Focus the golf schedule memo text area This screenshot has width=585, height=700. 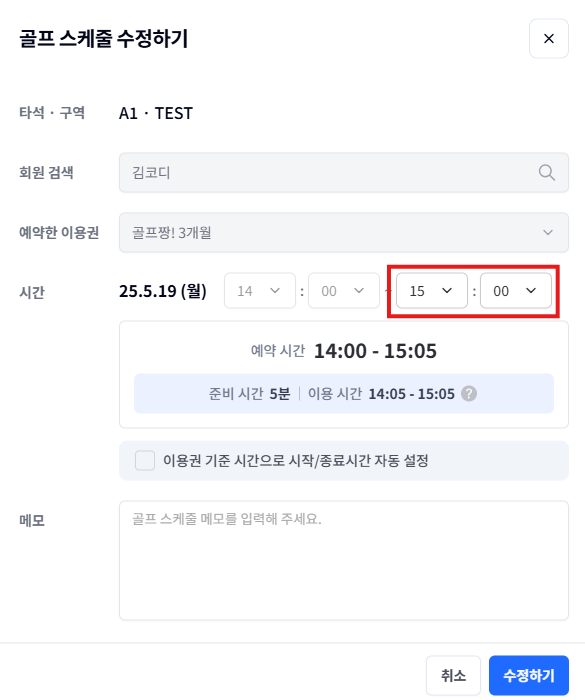343,560
